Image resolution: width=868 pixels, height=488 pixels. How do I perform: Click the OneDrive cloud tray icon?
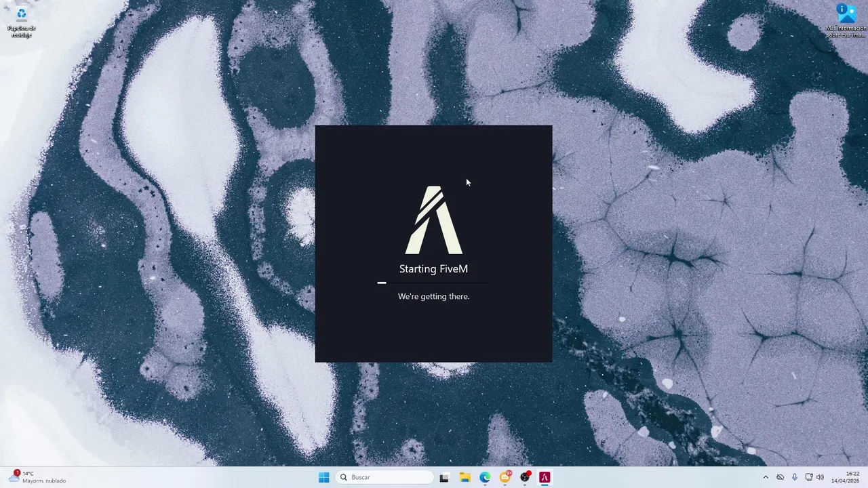tap(781, 477)
